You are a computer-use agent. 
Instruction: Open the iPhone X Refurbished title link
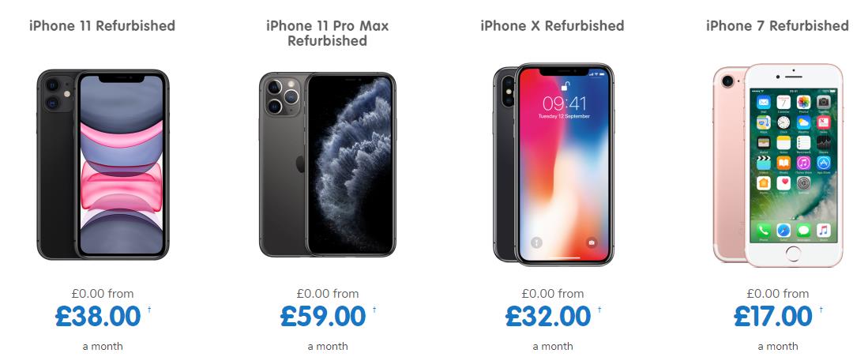click(x=552, y=26)
